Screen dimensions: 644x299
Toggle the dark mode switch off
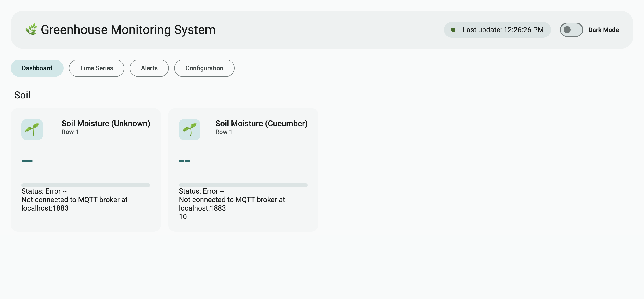coord(571,30)
